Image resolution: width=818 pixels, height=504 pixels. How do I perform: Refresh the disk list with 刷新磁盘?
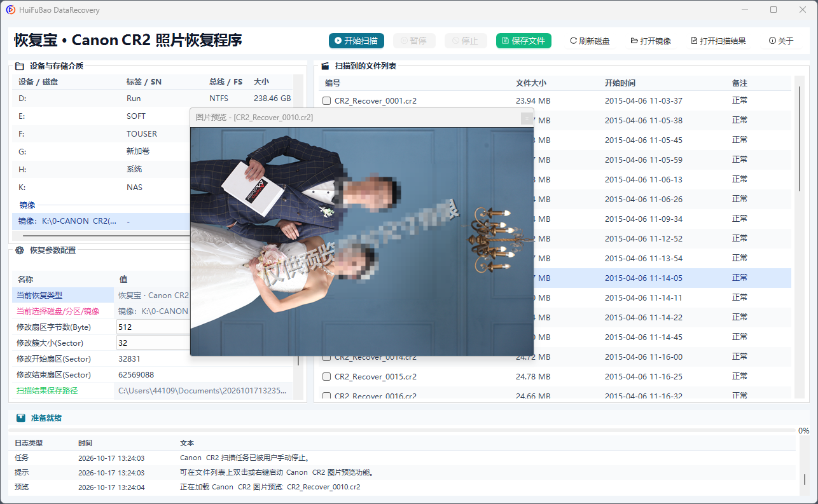point(589,41)
